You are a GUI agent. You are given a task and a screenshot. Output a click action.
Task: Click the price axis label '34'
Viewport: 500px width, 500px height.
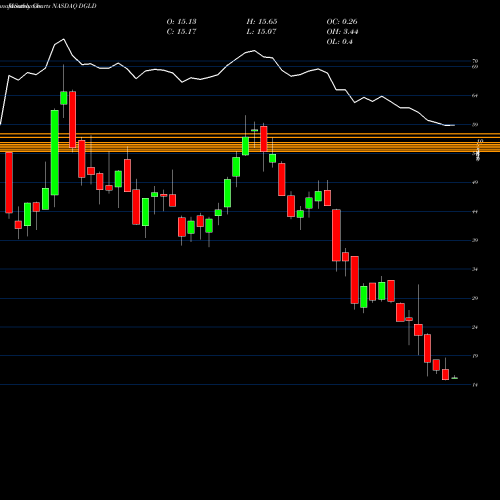click(475, 269)
